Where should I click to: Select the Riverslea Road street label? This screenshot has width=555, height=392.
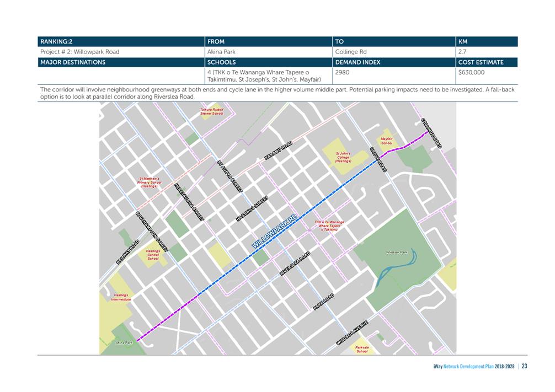(295, 264)
